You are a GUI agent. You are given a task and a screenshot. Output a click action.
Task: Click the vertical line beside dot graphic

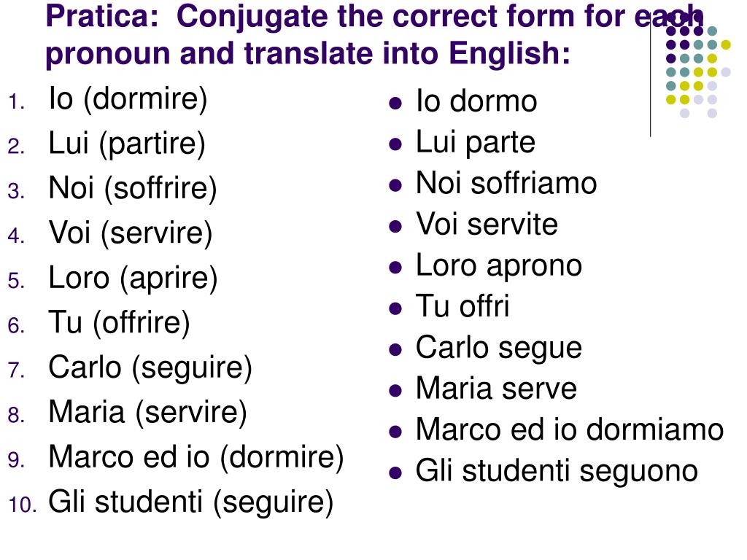[x=650, y=79]
